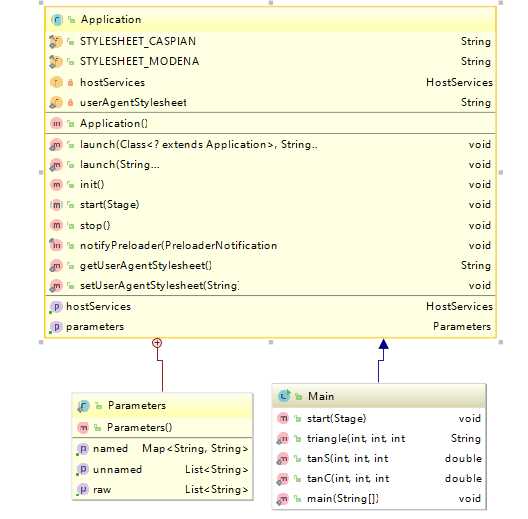Click the Main class header title

pyautogui.click(x=321, y=396)
